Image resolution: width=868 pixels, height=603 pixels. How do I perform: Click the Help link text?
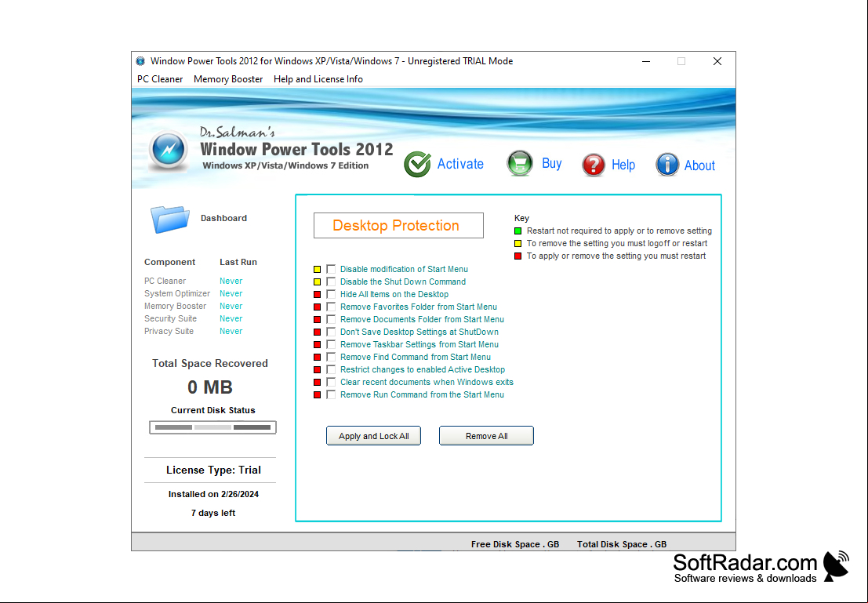click(623, 165)
